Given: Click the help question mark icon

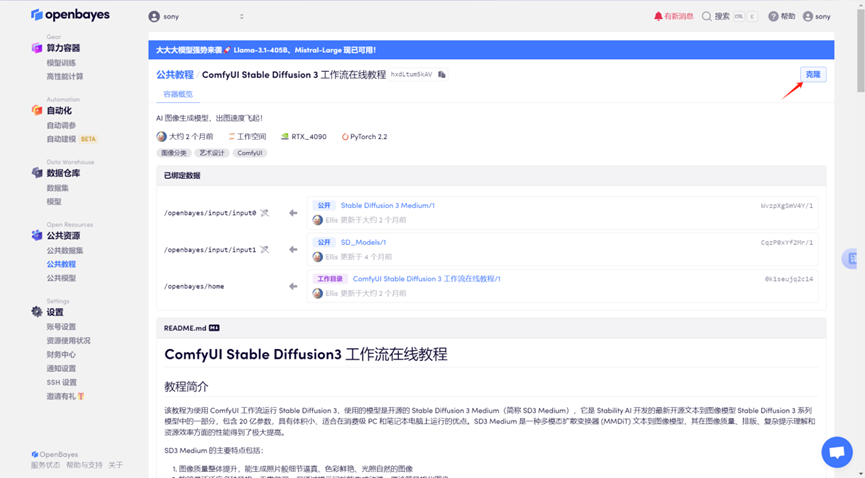Looking at the screenshot, I should tap(773, 17).
